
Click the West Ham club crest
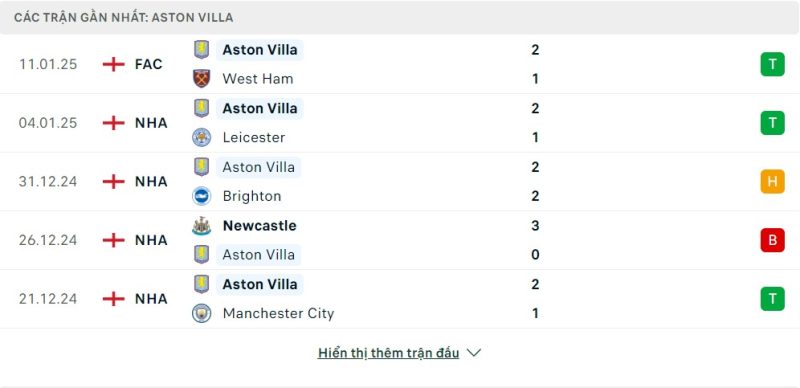point(202,79)
